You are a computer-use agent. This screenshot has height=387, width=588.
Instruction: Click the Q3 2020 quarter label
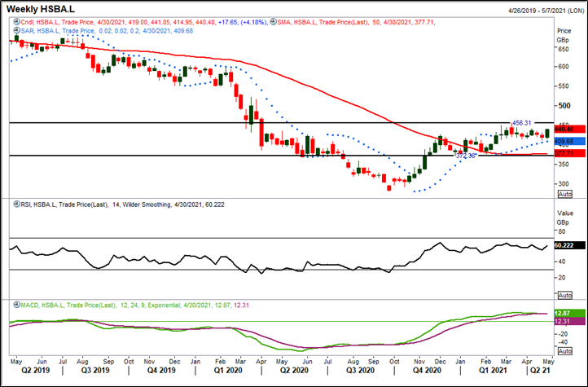point(361,371)
